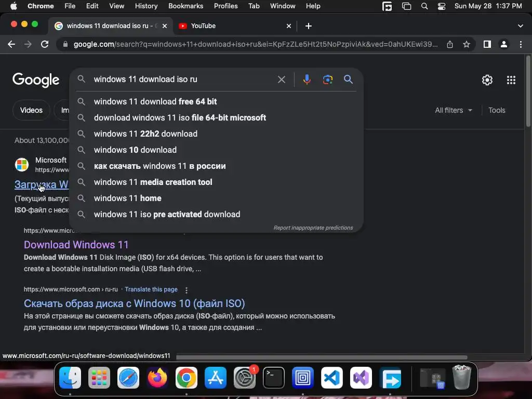532x399 pixels.
Task: Open System Settings from the Dock
Action: [245, 378]
